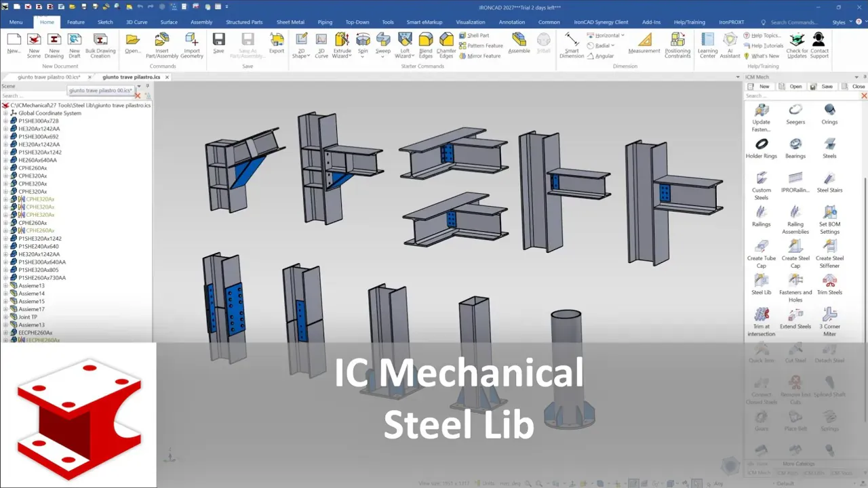
Task: Open the Sheet Metal tab
Action: (290, 22)
